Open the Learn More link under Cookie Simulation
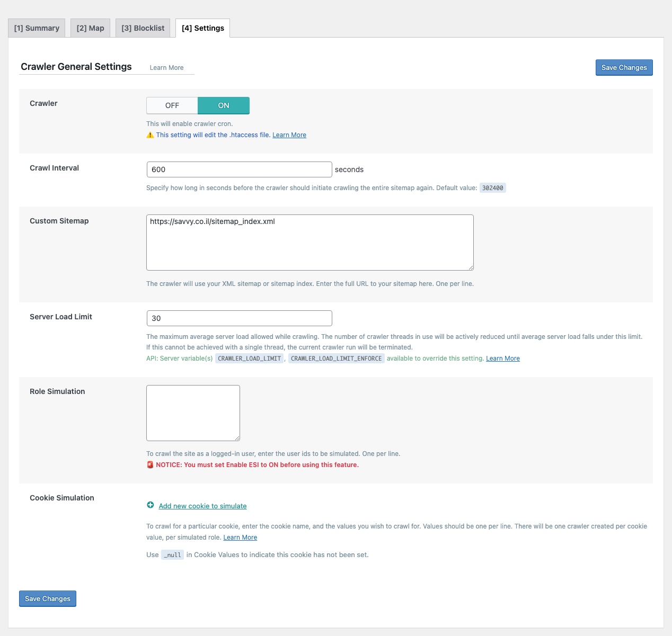This screenshot has width=672, height=636. coord(240,538)
